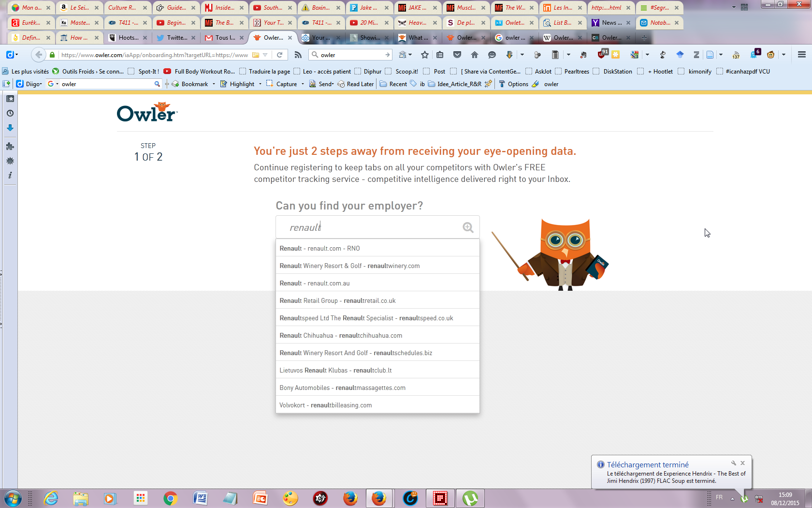Click sidebar bookmarks star icon
Viewport: 812px width, 508px height.
pos(10,99)
